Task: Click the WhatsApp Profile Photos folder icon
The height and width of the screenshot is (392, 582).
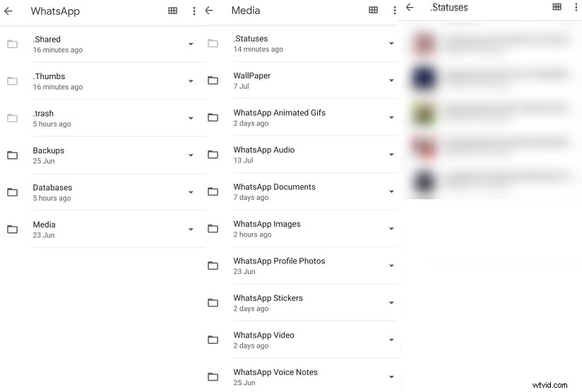Action: (213, 266)
